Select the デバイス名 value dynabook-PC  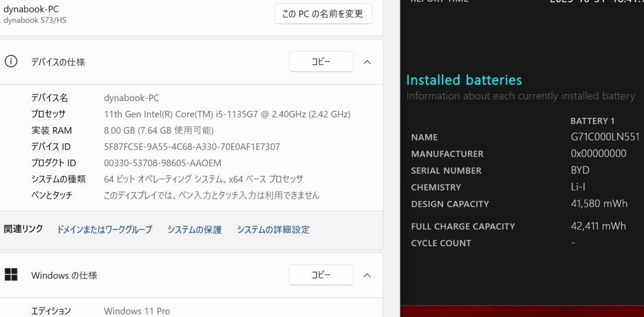click(131, 98)
